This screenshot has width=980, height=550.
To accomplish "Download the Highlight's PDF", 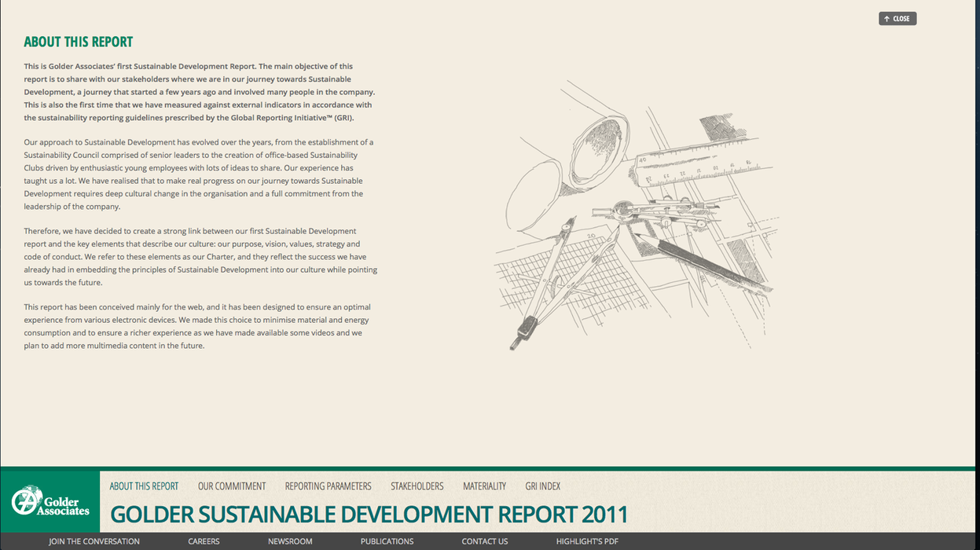I will coord(587,541).
